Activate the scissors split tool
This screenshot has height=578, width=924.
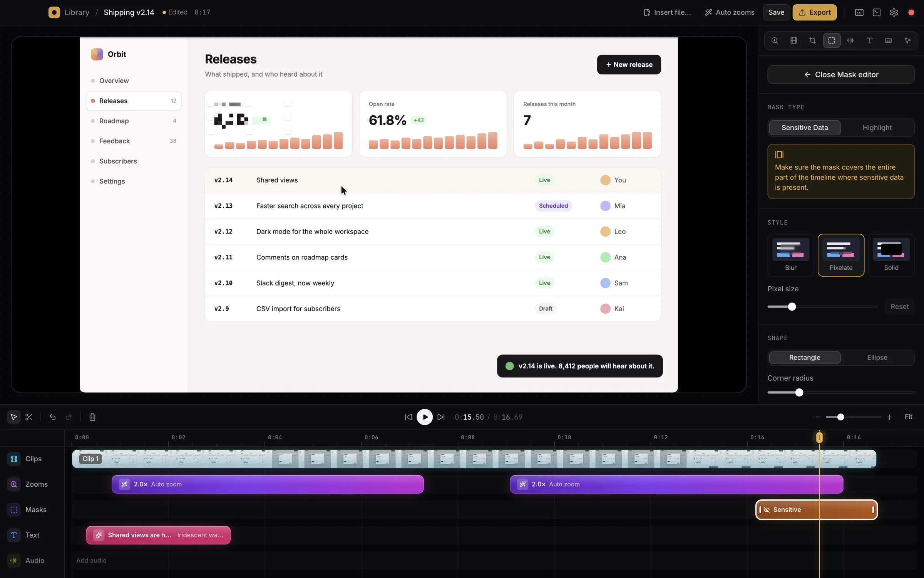(x=29, y=417)
